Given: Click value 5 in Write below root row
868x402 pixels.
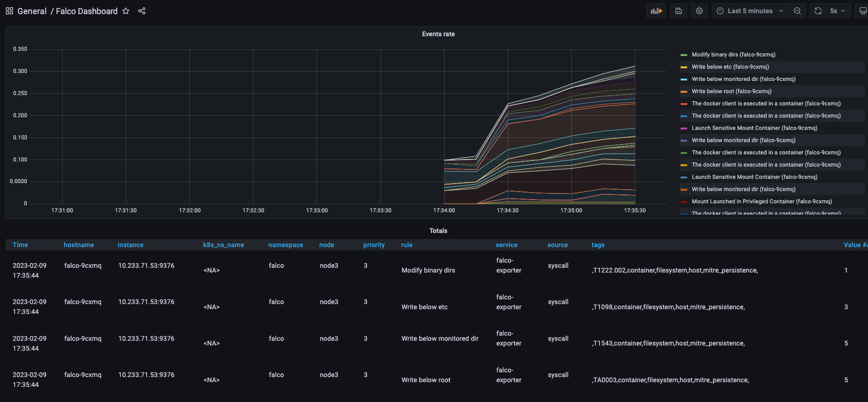Looking at the screenshot, I should point(846,380).
